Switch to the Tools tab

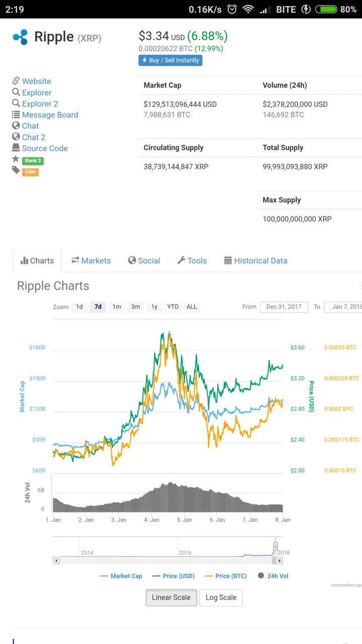tap(192, 261)
